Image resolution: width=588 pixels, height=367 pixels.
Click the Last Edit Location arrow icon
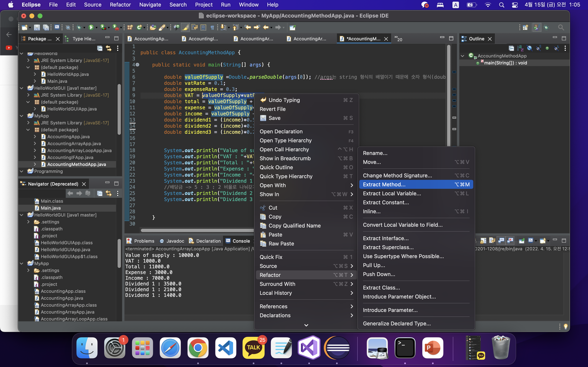coord(248,28)
